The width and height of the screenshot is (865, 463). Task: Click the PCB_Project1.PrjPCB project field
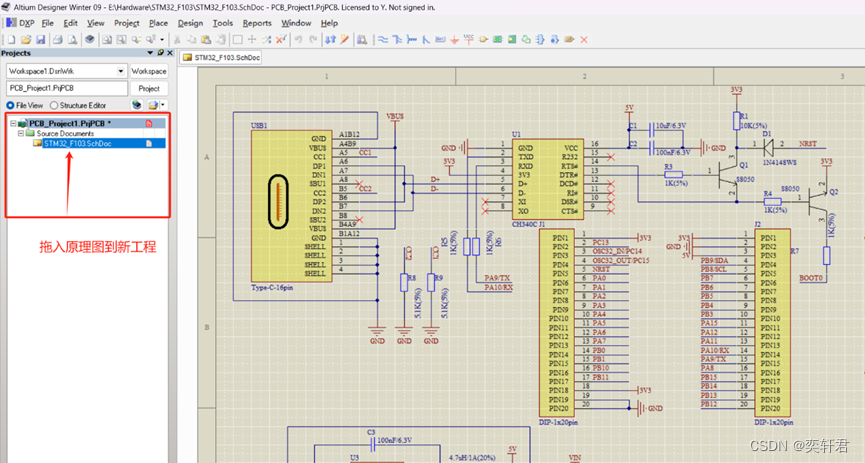point(67,88)
